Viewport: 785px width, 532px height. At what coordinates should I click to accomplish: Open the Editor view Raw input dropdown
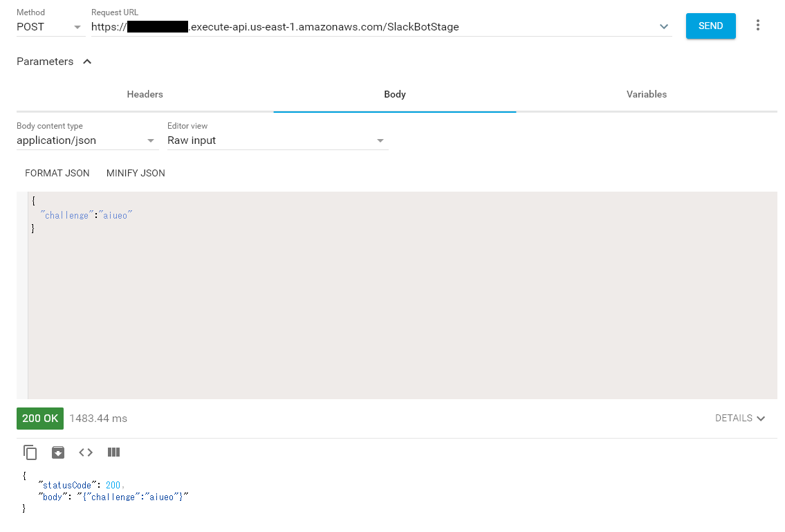coord(277,140)
